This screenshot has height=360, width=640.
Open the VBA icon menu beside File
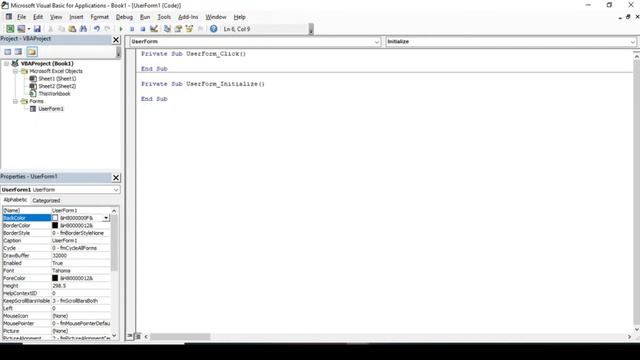tap(9, 17)
